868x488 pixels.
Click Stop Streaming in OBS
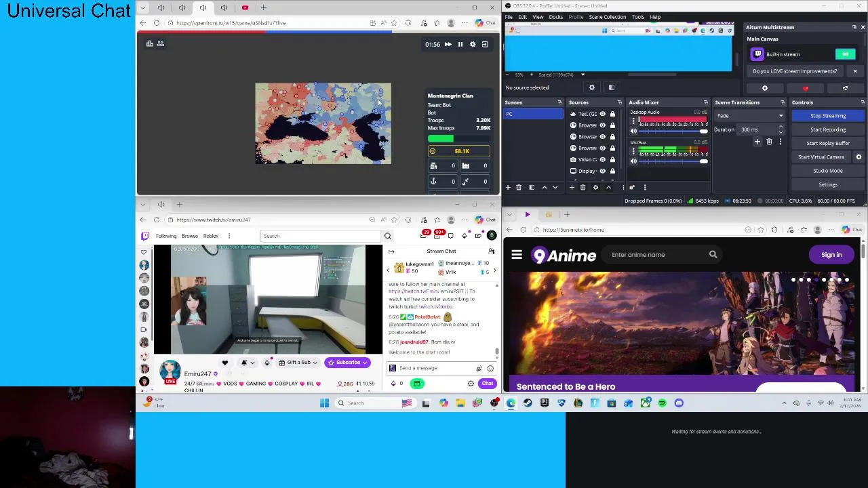(828, 116)
